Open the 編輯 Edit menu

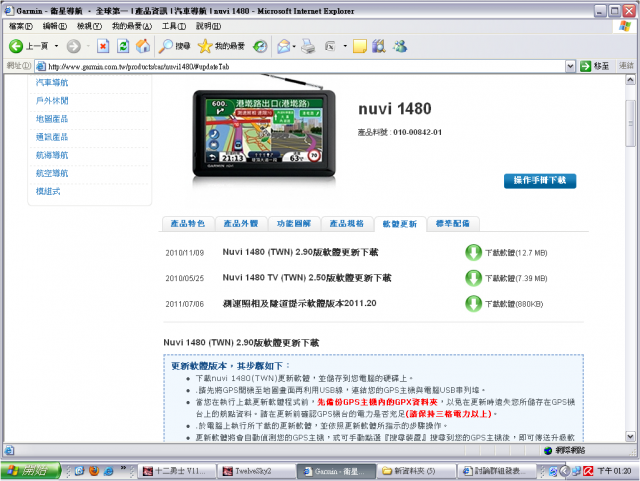pos(55,26)
